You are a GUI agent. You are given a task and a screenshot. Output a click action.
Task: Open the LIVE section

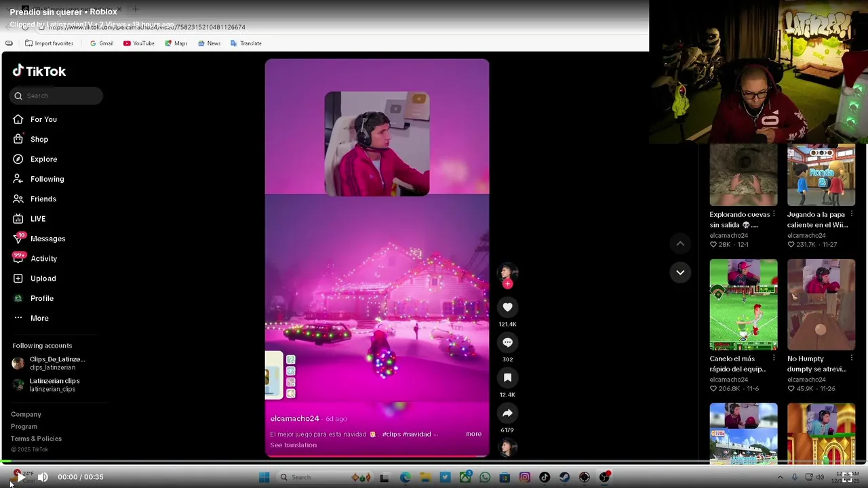coord(29,219)
